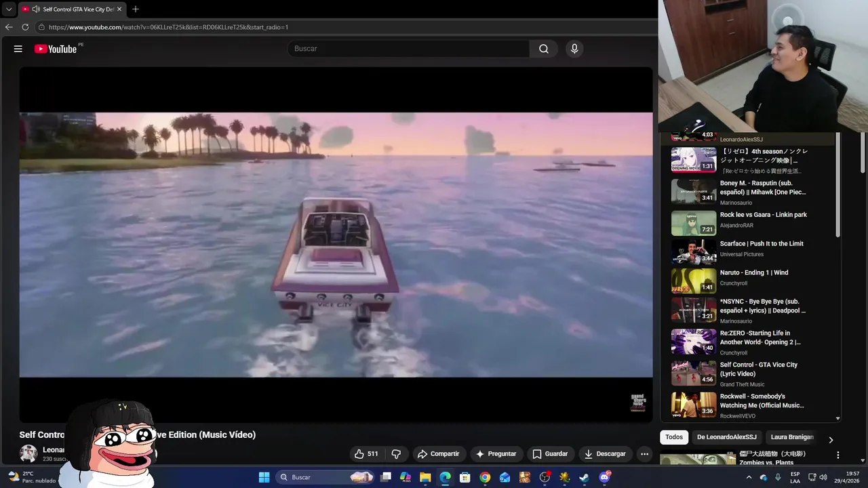This screenshot has width=868, height=488.
Task: Open volume control in system tray
Action: tap(824, 477)
